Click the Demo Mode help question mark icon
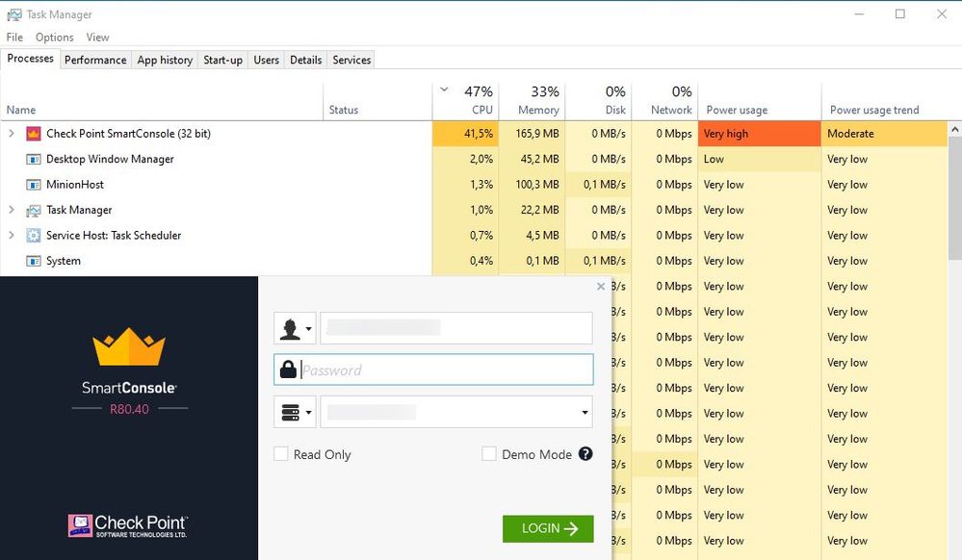This screenshot has width=962, height=560. tap(585, 454)
